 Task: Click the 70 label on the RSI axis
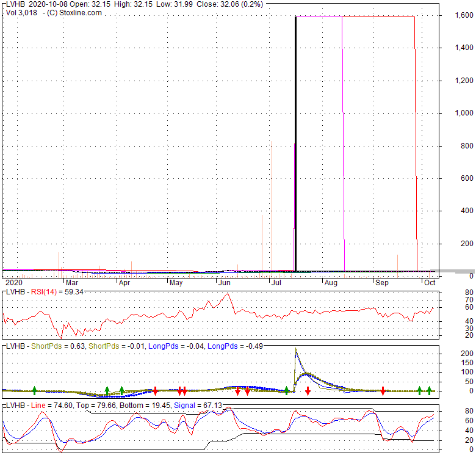pyautogui.click(x=469, y=300)
